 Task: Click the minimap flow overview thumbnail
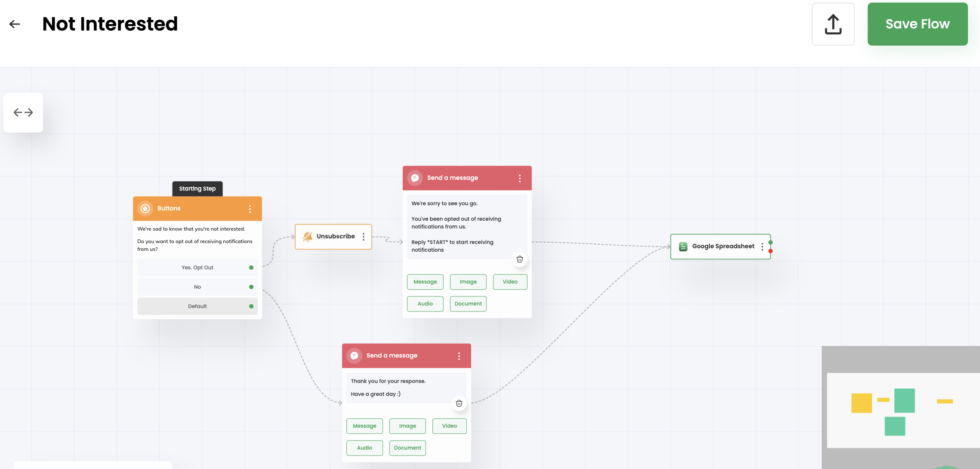901,407
